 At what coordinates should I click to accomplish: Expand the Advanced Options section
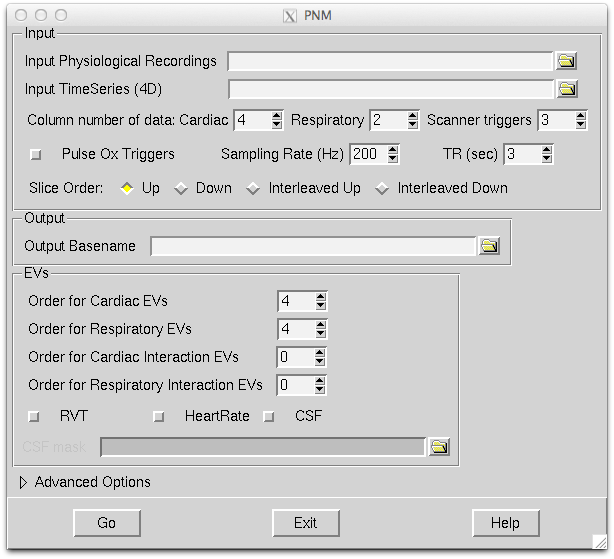coord(25,482)
